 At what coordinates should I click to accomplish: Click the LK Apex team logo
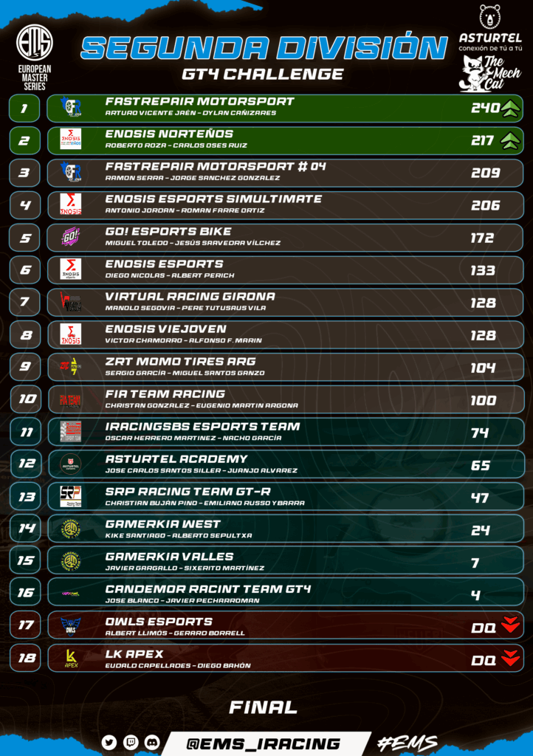coord(72,659)
